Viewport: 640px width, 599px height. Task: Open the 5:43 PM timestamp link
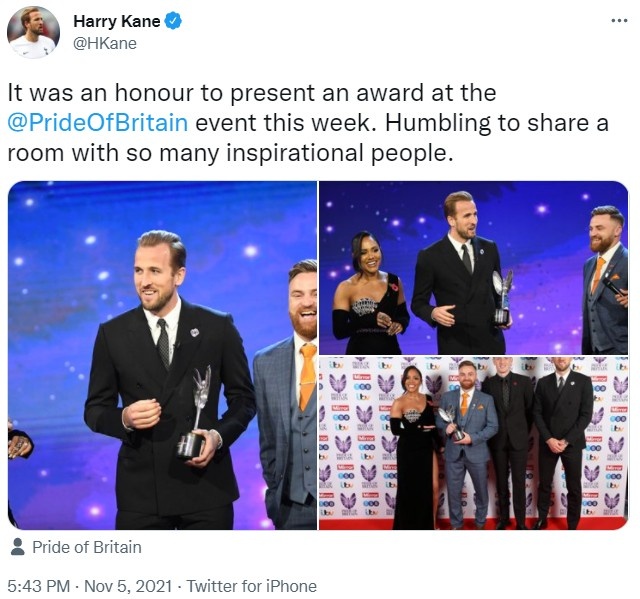coord(39,586)
